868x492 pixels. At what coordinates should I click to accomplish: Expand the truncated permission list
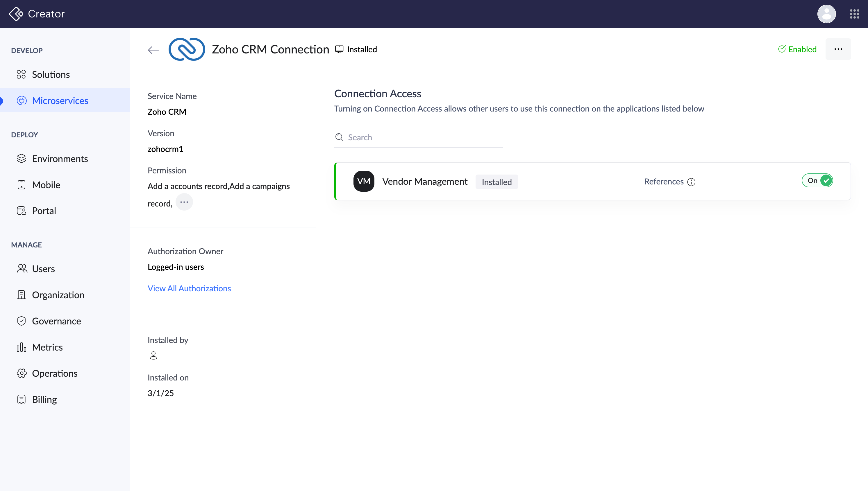point(184,202)
